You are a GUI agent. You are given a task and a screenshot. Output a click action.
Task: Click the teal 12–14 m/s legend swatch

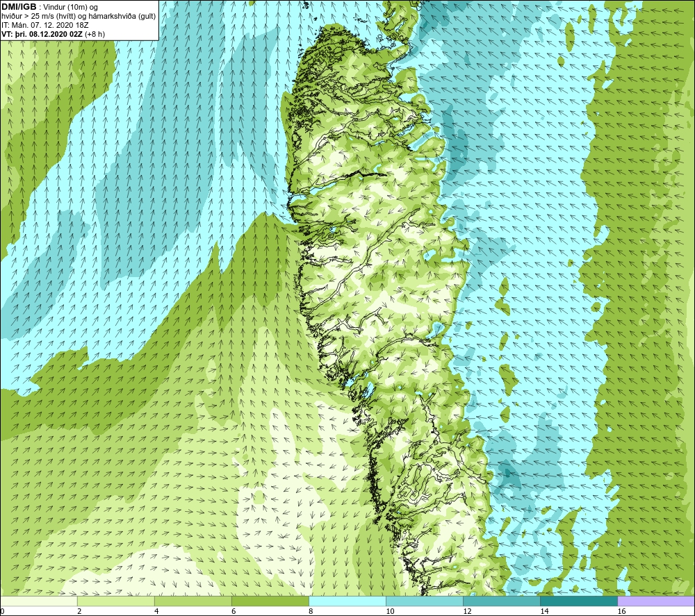(501, 601)
